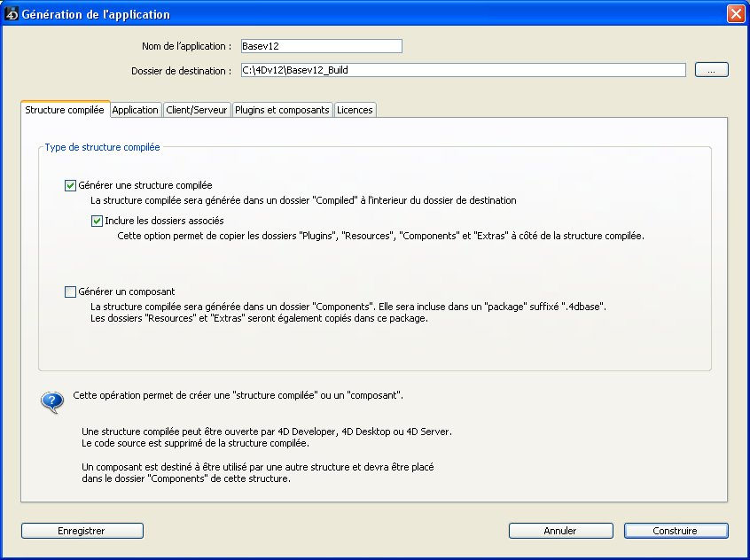The image size is (750, 560).
Task: Click the Nom de l'application text field
Action: coord(320,46)
